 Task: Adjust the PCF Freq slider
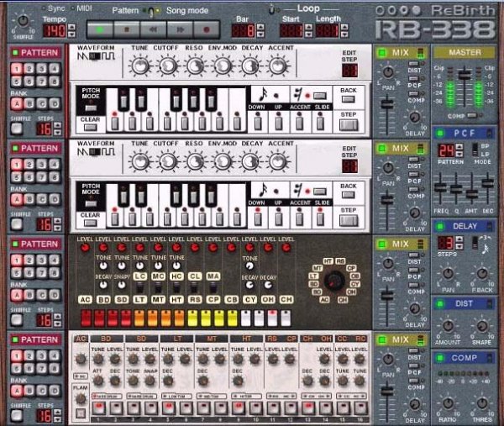click(x=440, y=187)
